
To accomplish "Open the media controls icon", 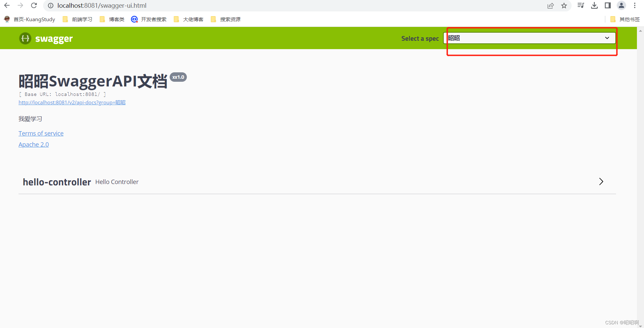I will click(x=581, y=6).
